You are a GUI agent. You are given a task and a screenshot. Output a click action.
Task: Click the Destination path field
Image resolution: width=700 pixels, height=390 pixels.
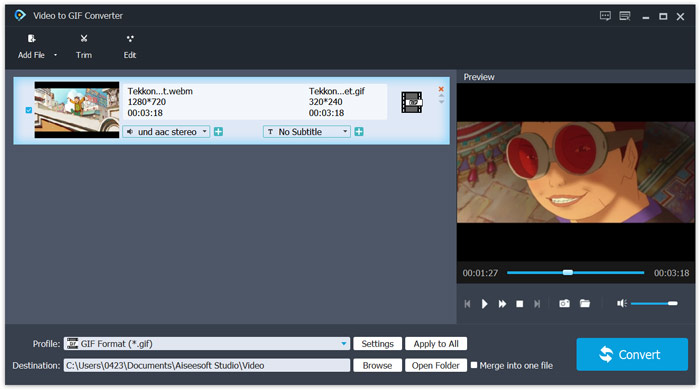207,365
